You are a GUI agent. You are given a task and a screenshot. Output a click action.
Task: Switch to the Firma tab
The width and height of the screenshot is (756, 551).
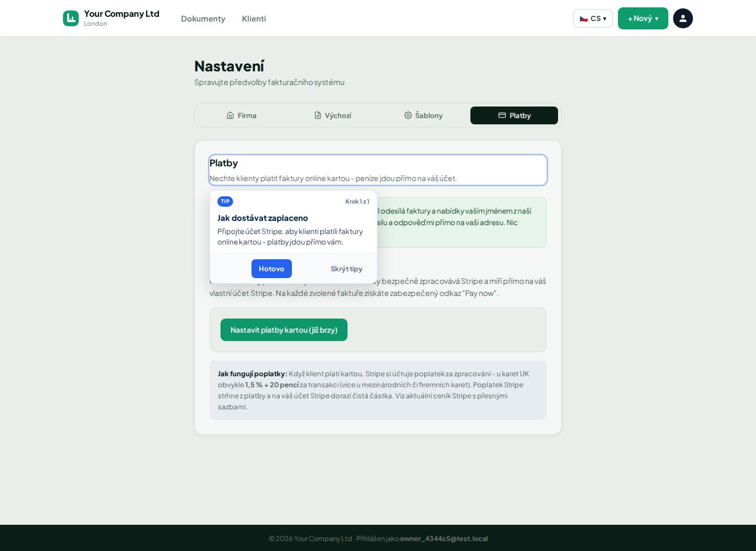pos(241,115)
